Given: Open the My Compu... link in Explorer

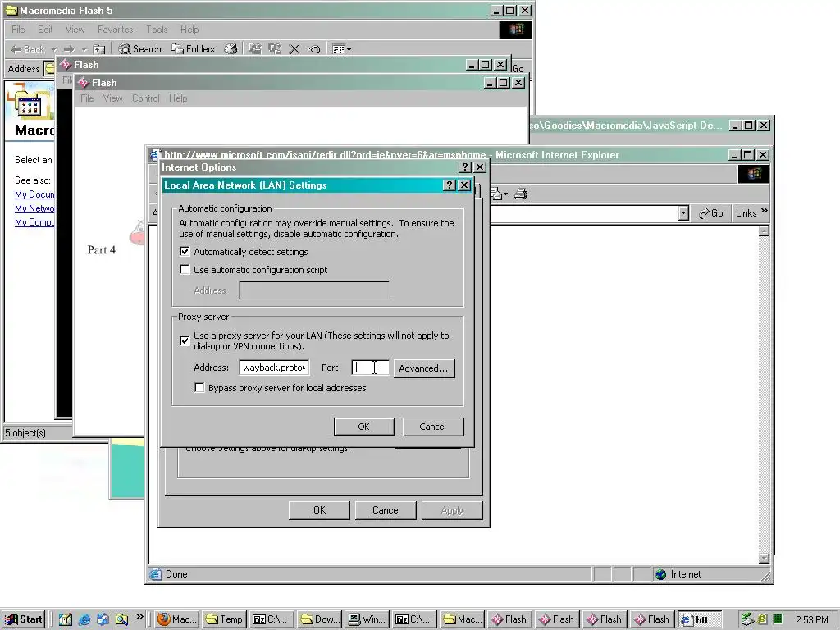Looking at the screenshot, I should [34, 222].
